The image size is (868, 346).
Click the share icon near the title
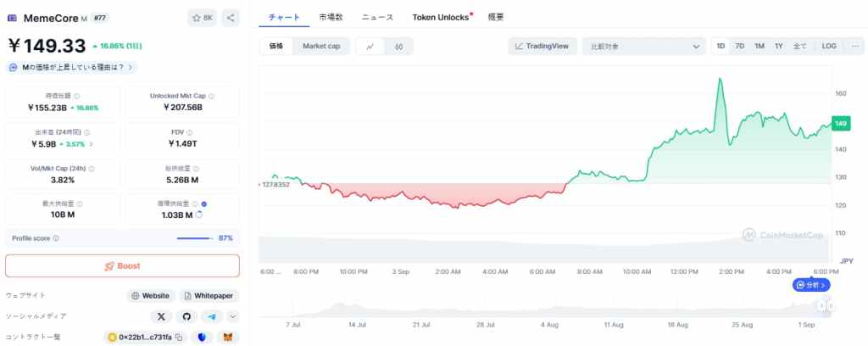pos(231,18)
